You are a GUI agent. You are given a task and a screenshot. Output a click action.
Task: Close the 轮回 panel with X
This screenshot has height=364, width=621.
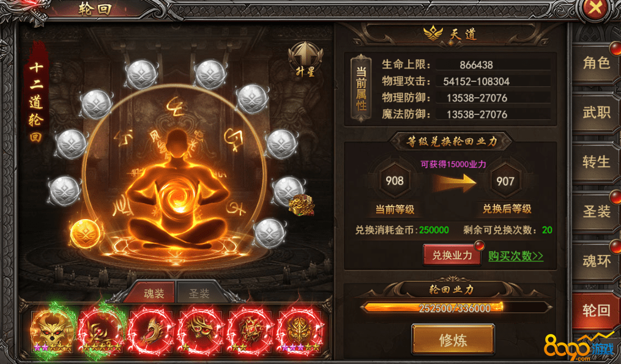pos(595,7)
